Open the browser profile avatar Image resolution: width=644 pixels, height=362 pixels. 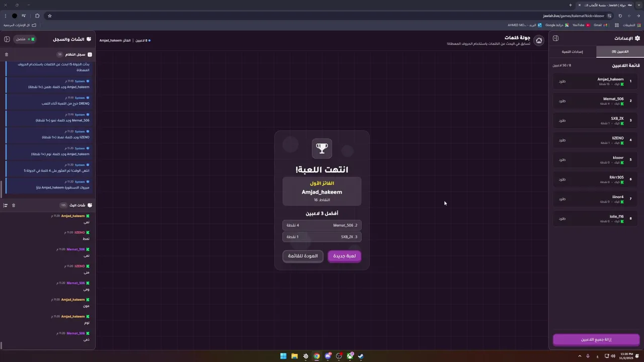click(x=15, y=16)
